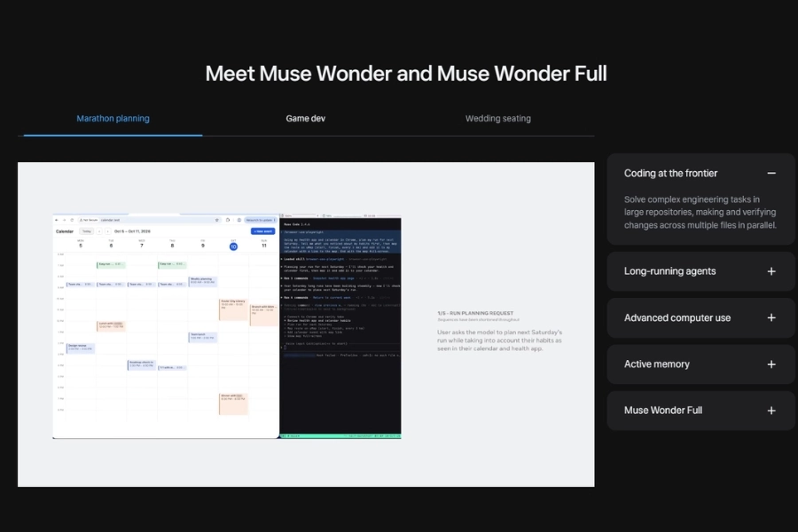
Task: Open the Advanced computer use section title
Action: click(677, 317)
